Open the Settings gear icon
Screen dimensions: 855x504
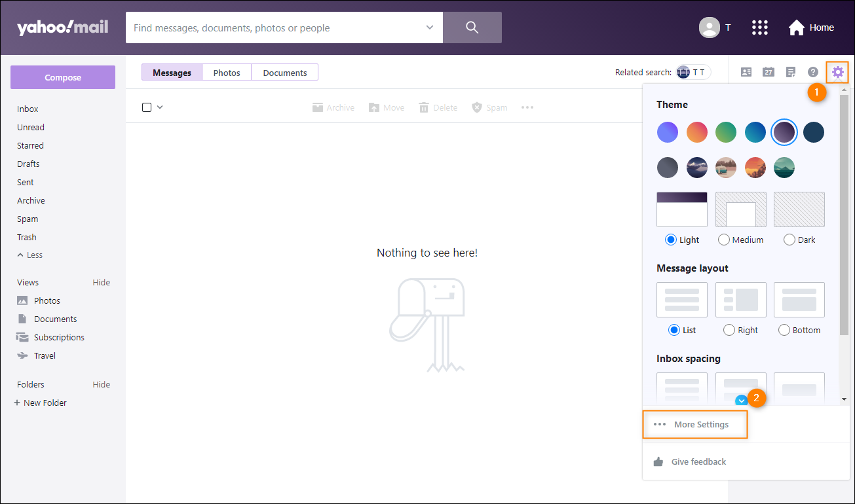coord(837,72)
